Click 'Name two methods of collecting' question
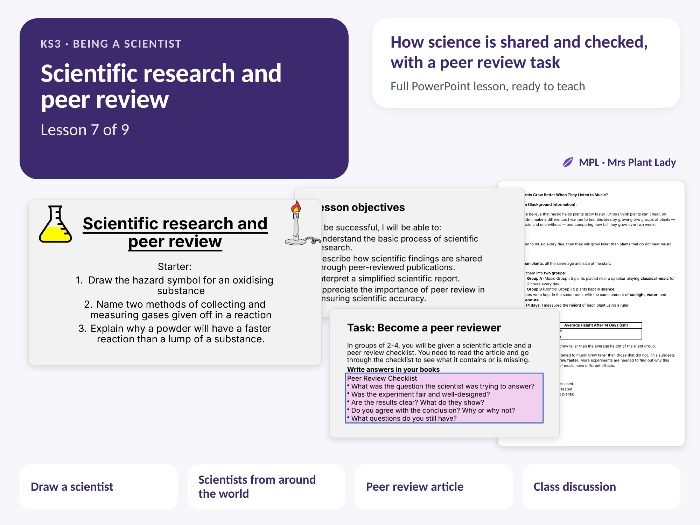700x525 pixels. click(x=178, y=309)
